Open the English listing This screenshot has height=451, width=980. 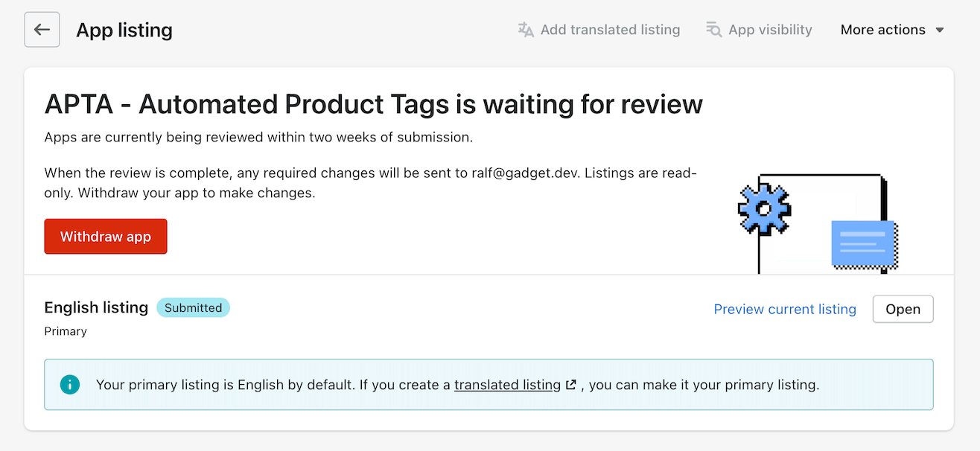point(903,309)
